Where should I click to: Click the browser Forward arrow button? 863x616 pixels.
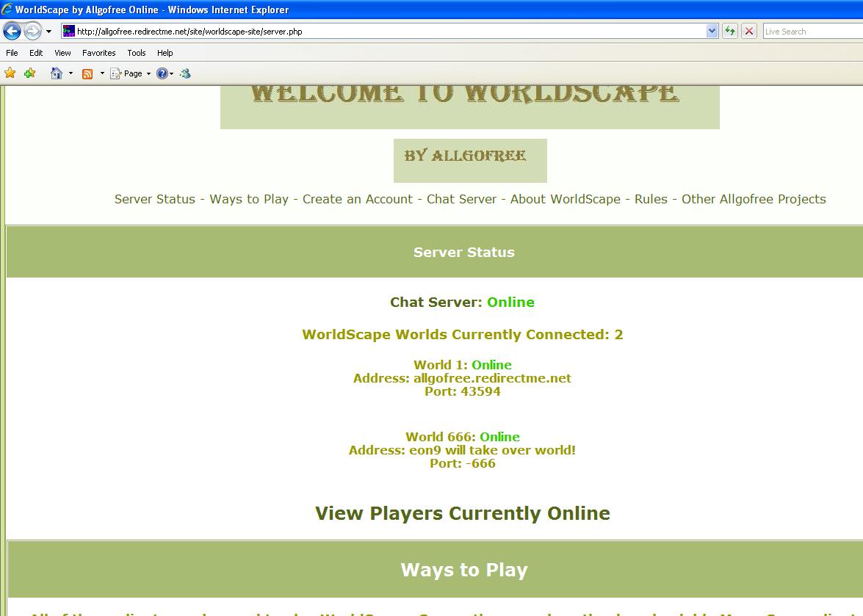click(x=32, y=31)
